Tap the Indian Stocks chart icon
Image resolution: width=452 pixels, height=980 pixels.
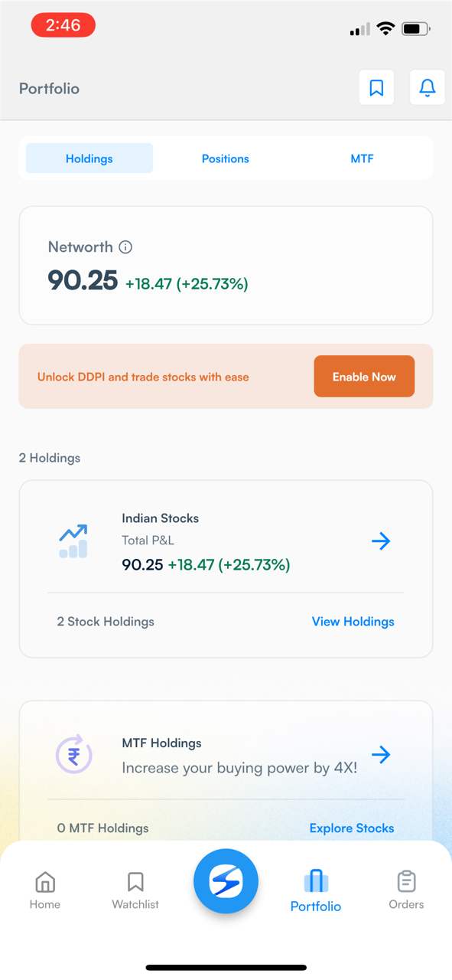point(73,541)
